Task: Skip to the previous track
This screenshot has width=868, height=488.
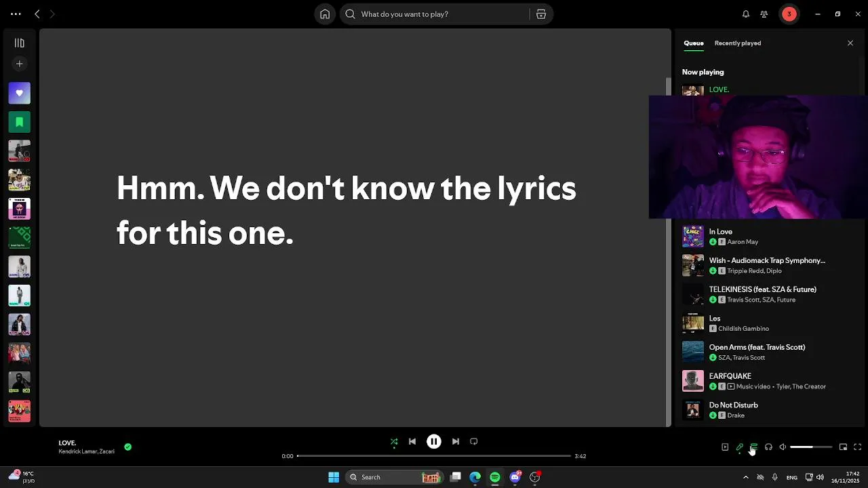Action: point(412,441)
